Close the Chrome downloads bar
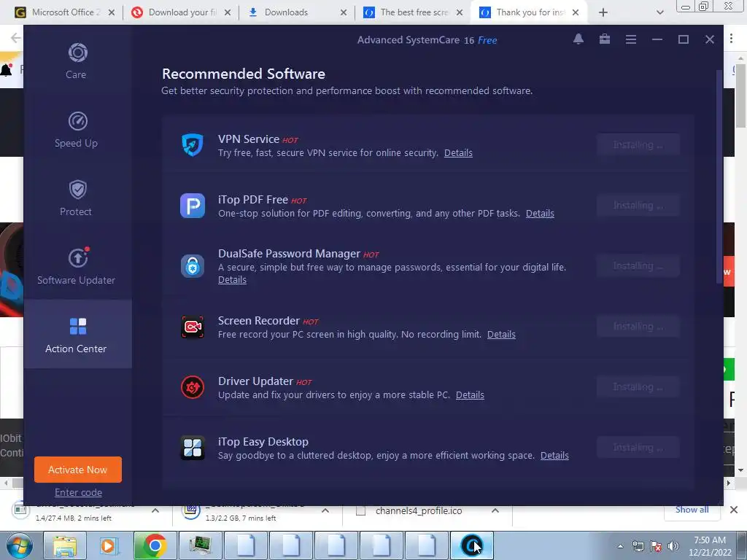747x560 pixels. coord(734,510)
